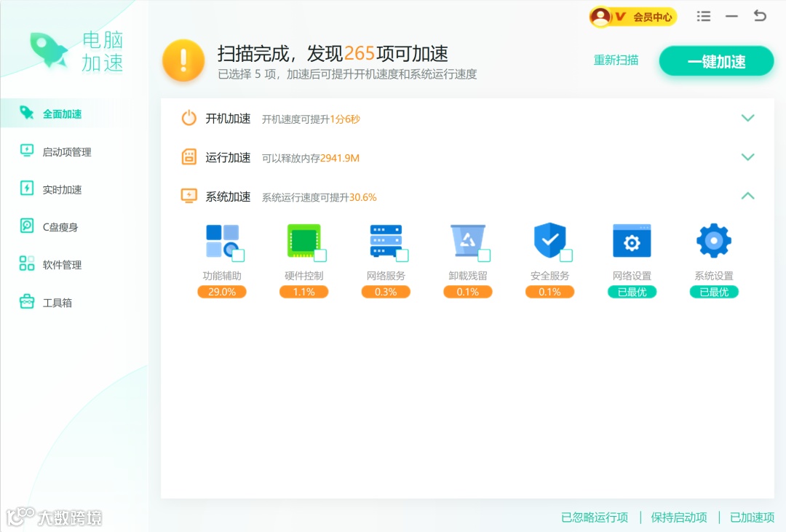Click the 一键加速 button

pos(716,61)
